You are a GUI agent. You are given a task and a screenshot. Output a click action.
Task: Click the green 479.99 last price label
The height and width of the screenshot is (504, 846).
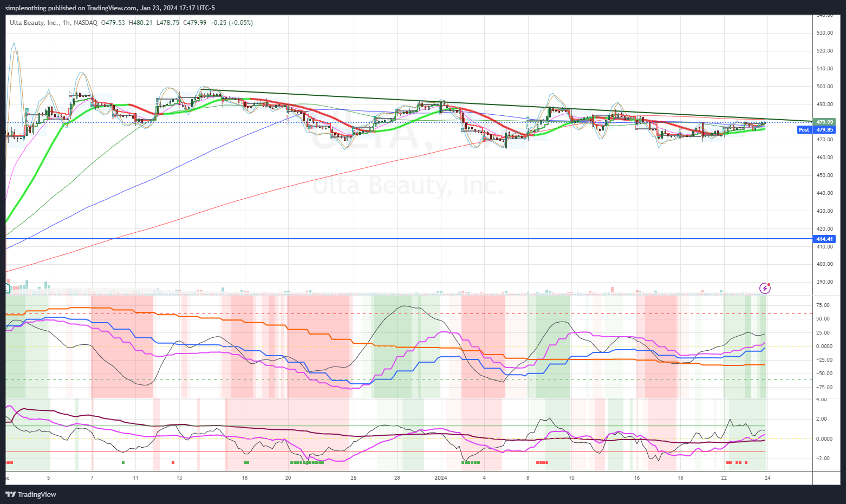(x=825, y=122)
